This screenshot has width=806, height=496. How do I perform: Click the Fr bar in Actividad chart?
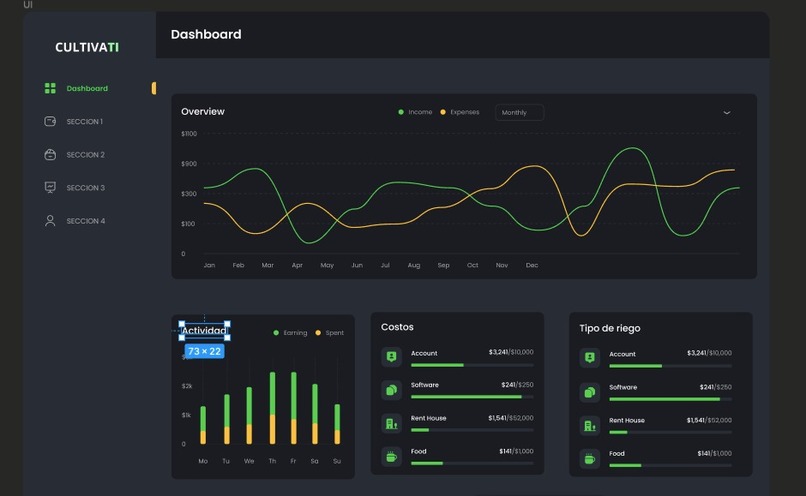[x=294, y=408]
